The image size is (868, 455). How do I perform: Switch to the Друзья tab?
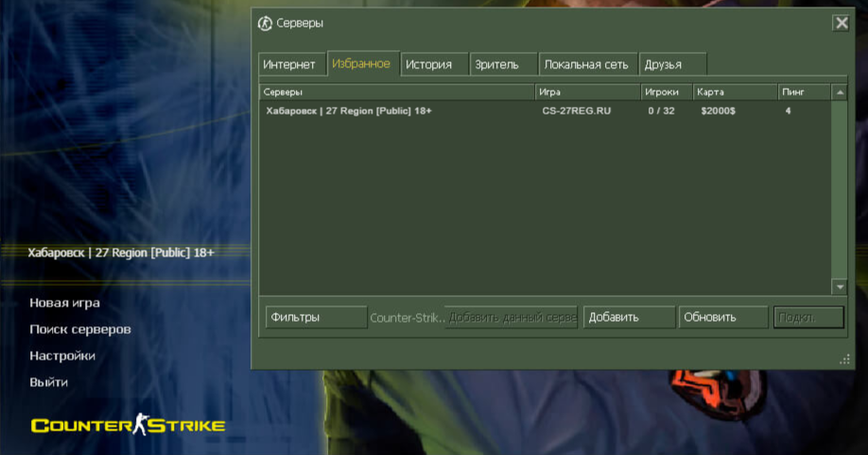click(x=672, y=64)
